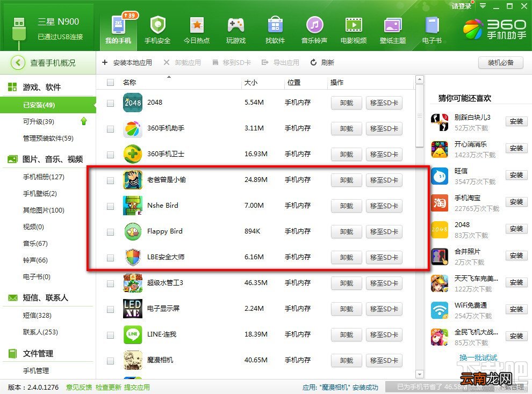The height and width of the screenshot is (394, 532).
Task: Open 短信(328) in the sidebar
Action: [37, 316]
